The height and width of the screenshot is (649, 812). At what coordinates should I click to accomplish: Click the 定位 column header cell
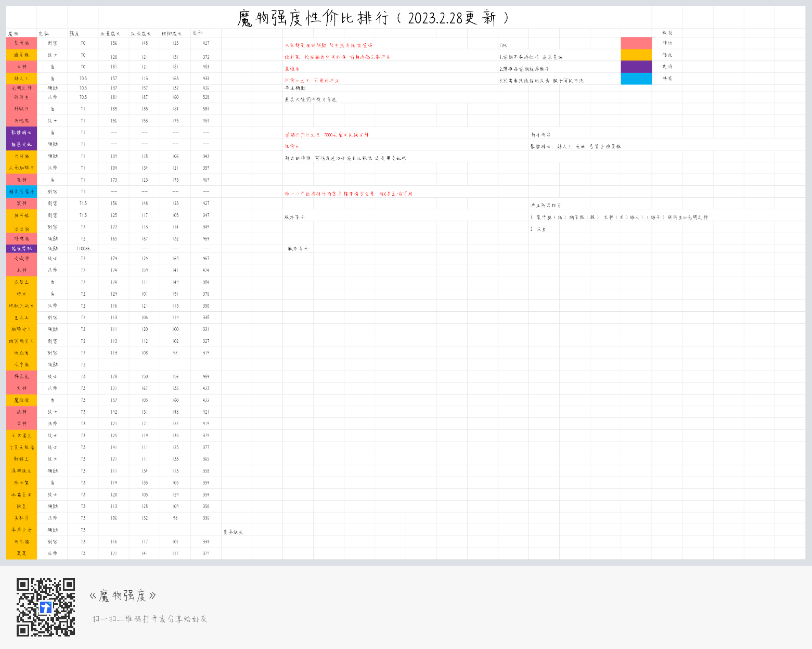coord(52,33)
